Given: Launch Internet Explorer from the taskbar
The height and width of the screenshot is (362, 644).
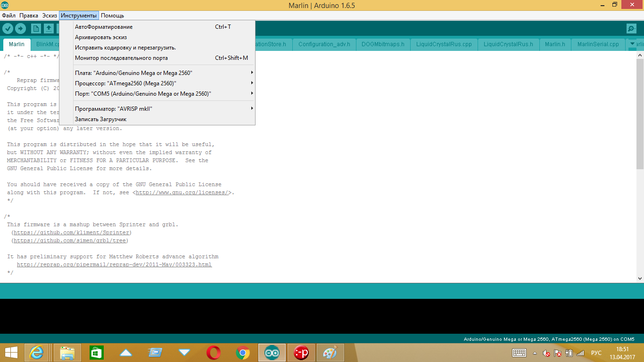Looking at the screenshot, I should (37, 353).
